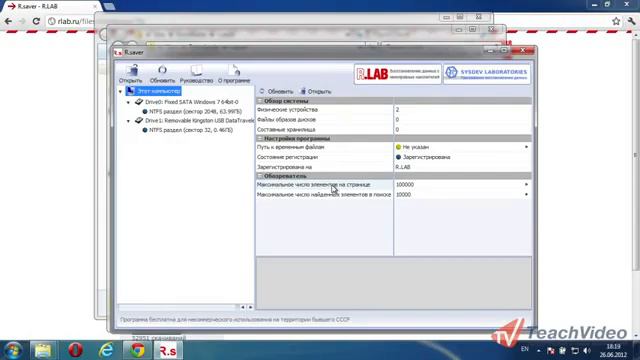Click the main toolbar Обновить refresh icon

162,70
